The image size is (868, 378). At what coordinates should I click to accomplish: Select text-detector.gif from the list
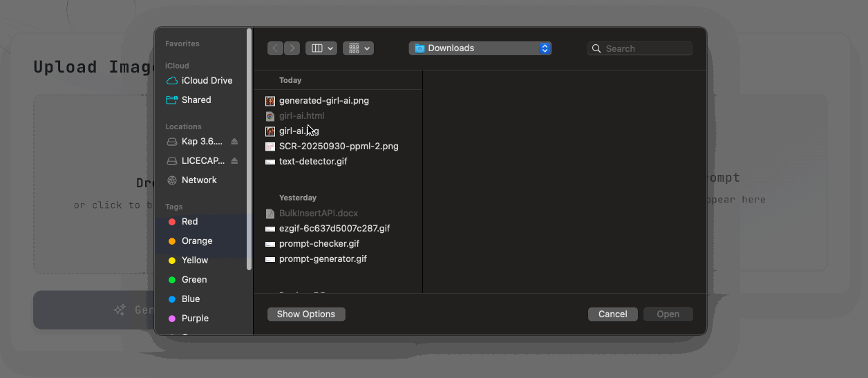point(312,162)
